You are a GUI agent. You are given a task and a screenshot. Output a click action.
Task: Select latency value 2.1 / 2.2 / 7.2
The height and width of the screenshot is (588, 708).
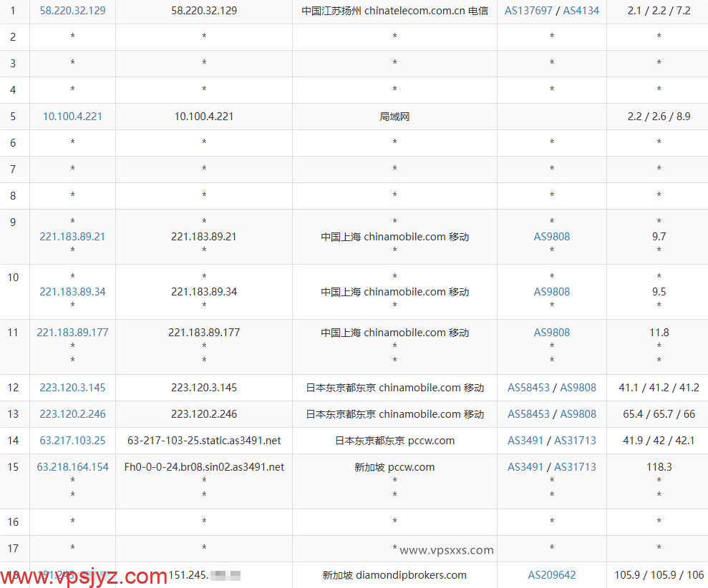pyautogui.click(x=659, y=11)
